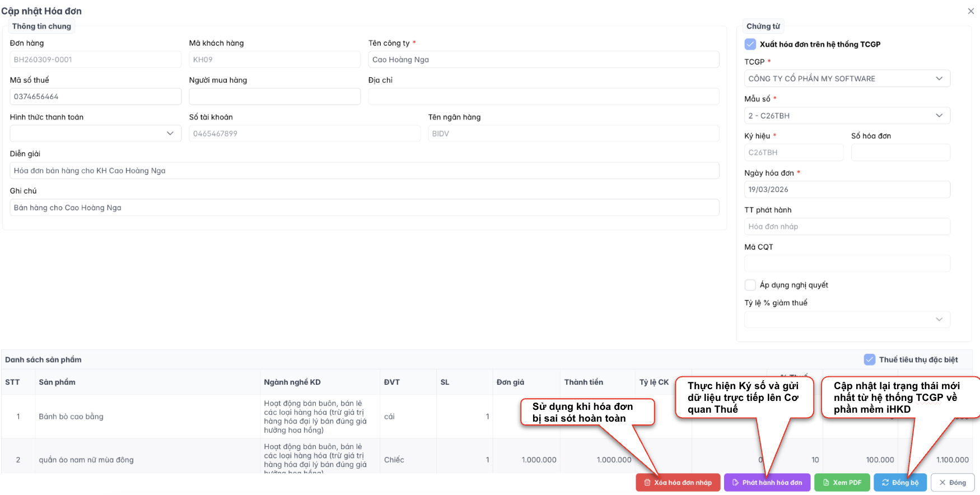Image resolution: width=980 pixels, height=495 pixels.
Task: Toggle Thuế tiêu thụ đặc biệt checkbox
Action: (869, 359)
